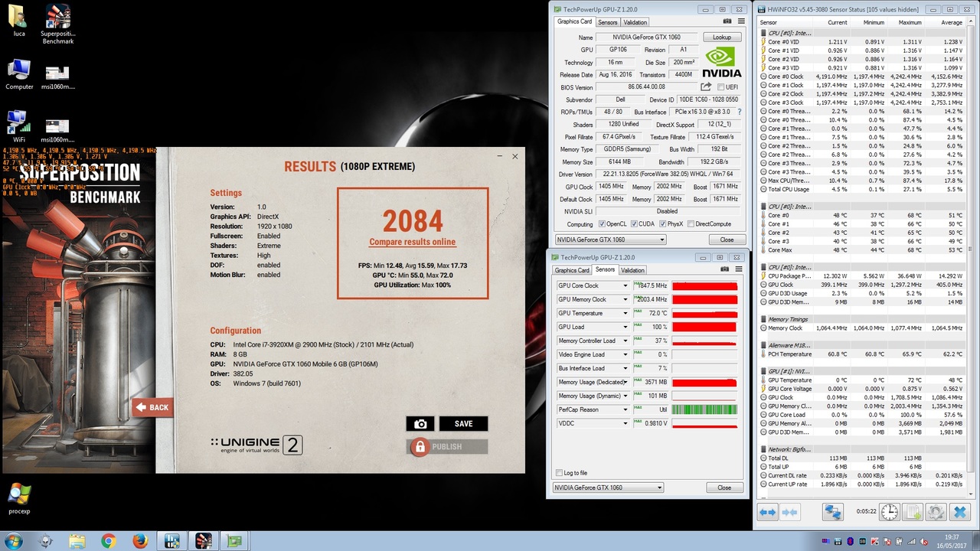Expand GPU Memory Clock sensor dropdown
The image size is (980, 551).
[625, 299]
